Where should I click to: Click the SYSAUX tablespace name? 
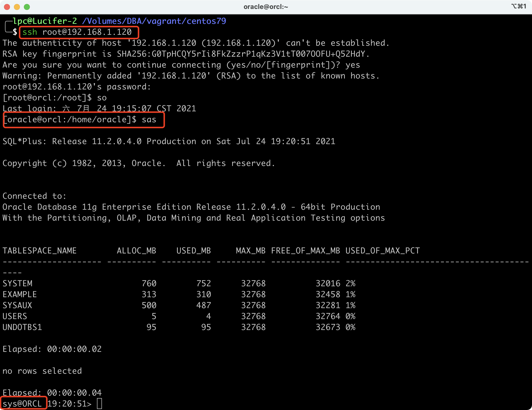(x=17, y=305)
